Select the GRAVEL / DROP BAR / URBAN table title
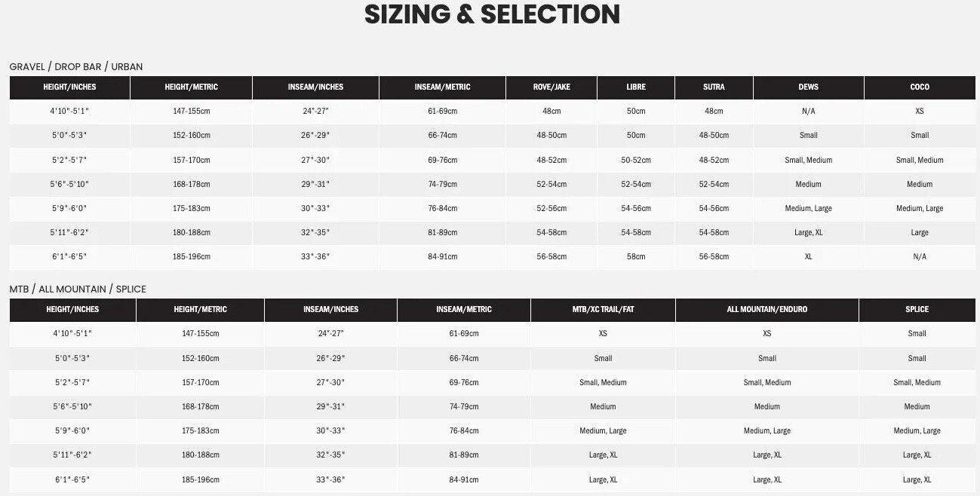Screen dimensions: 980x496 click(x=76, y=67)
